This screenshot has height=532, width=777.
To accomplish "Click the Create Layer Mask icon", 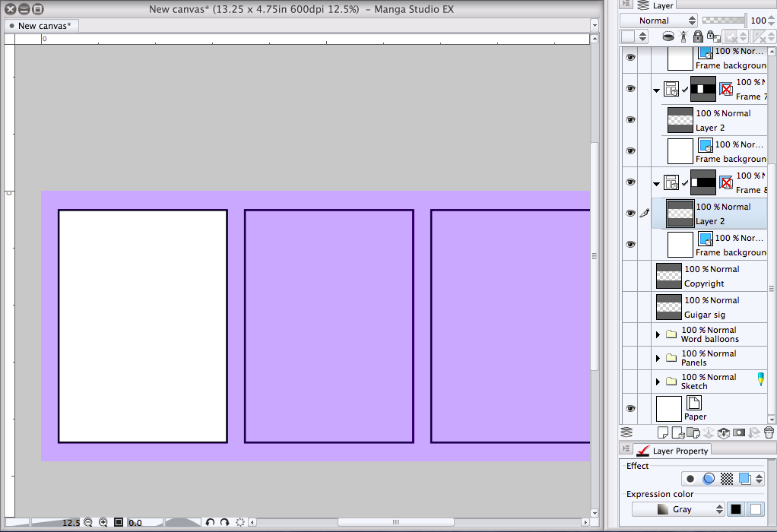I will pyautogui.click(x=738, y=433).
